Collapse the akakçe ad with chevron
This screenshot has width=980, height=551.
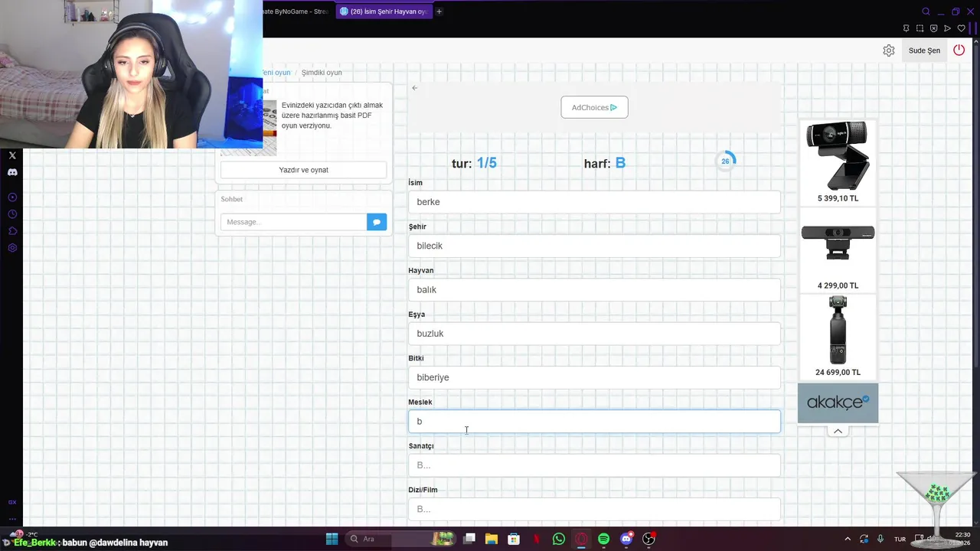click(x=838, y=431)
